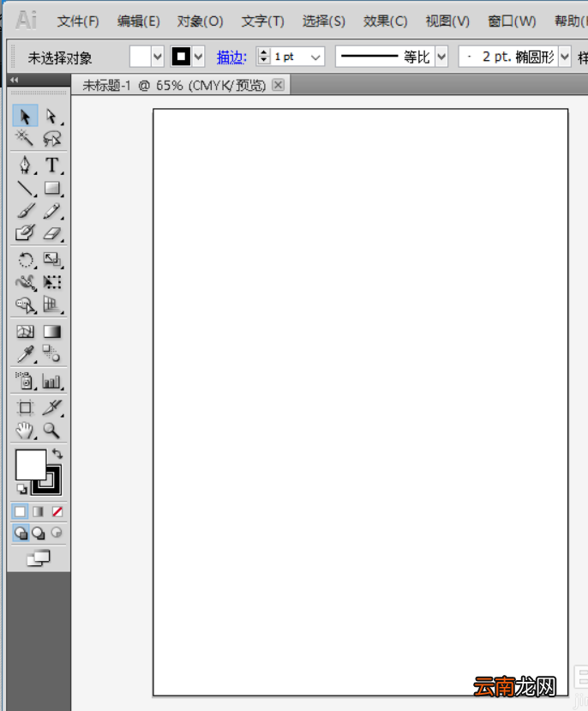588x711 pixels.
Task: Open the 编辑(E) menu
Action: (138, 21)
